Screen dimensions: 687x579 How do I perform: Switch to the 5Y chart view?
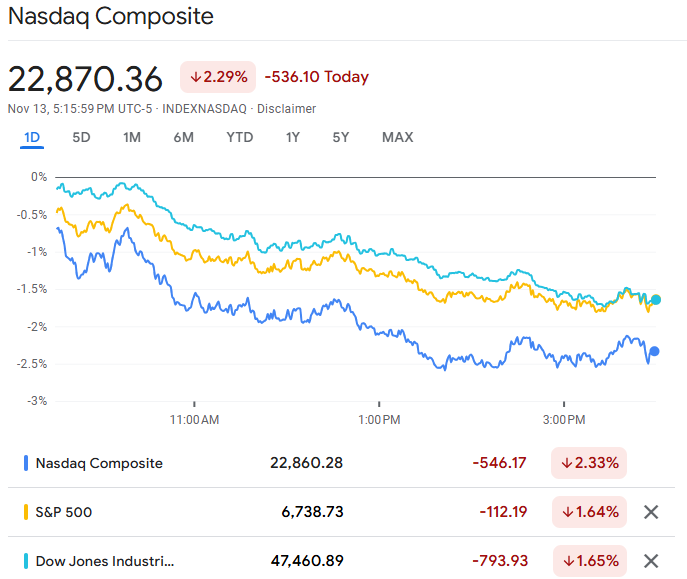click(341, 137)
